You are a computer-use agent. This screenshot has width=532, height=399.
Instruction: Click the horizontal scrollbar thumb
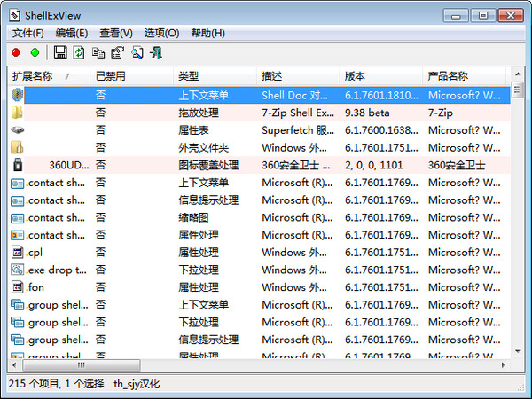81,365
